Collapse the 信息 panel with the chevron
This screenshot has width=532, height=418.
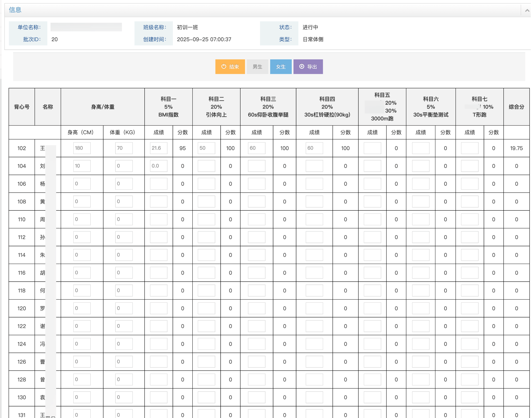coord(527,10)
